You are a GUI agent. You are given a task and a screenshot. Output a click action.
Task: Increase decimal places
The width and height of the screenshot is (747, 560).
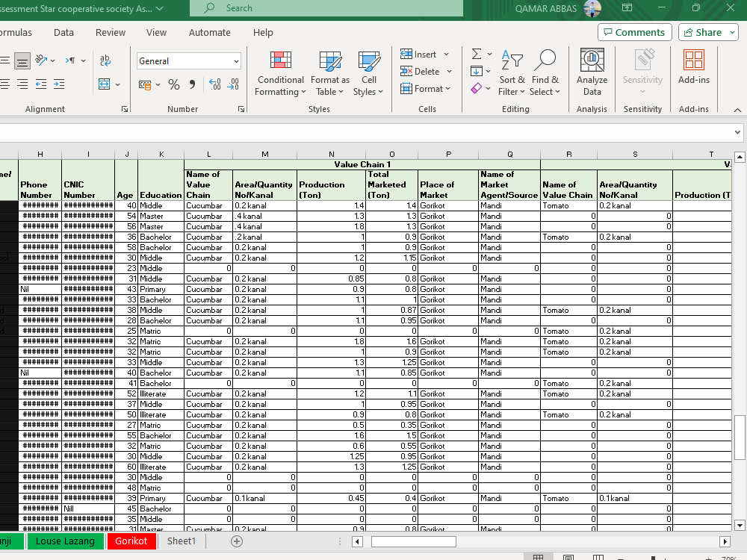click(215, 85)
